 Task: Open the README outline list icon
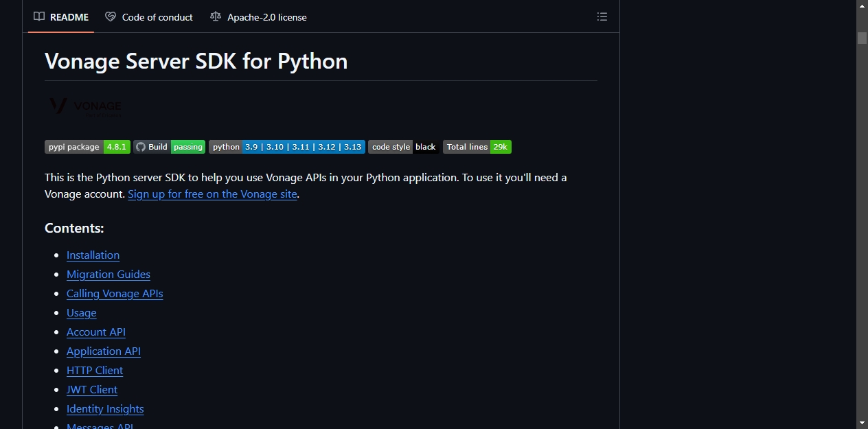click(602, 17)
